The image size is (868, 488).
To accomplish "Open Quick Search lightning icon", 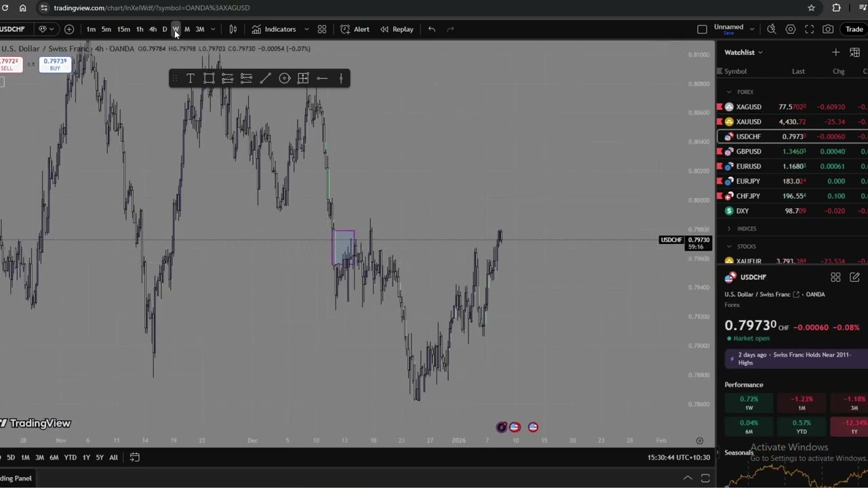I will [772, 29].
